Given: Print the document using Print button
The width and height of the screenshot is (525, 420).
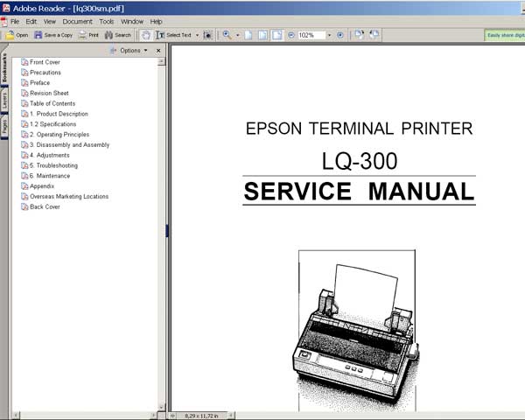Looking at the screenshot, I should (88, 35).
